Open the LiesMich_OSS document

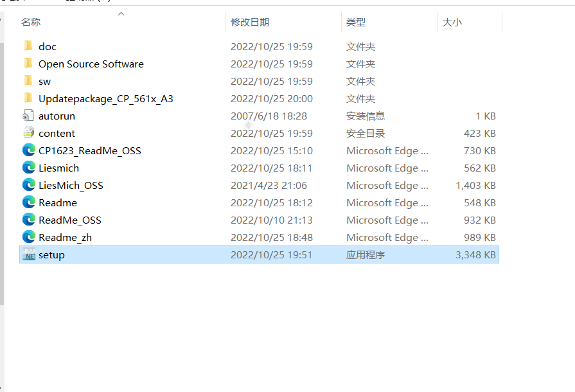(x=69, y=185)
